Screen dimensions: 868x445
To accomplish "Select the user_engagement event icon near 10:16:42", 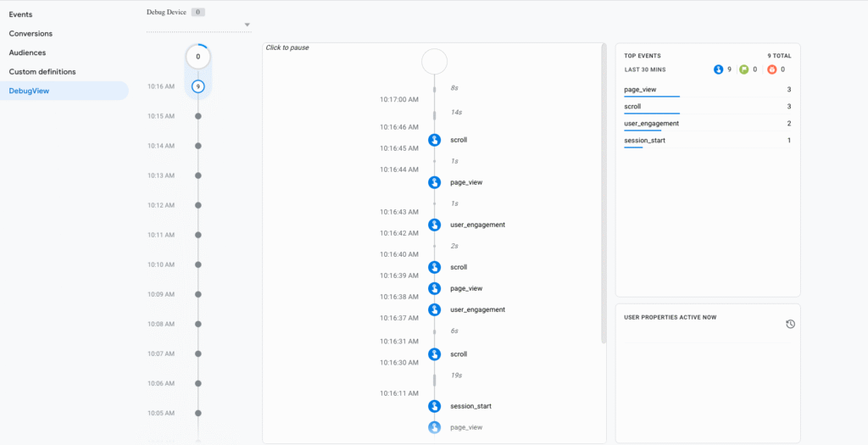I will pyautogui.click(x=434, y=225).
